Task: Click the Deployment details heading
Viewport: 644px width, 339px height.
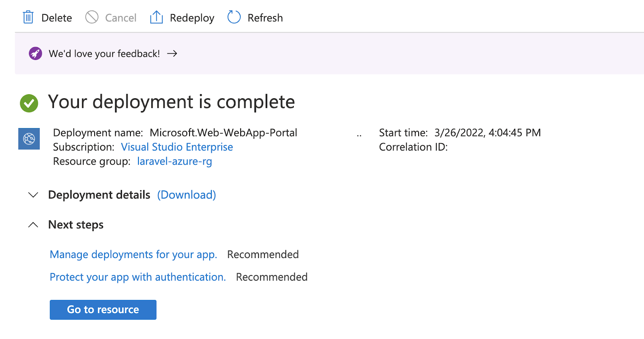Action: (99, 195)
